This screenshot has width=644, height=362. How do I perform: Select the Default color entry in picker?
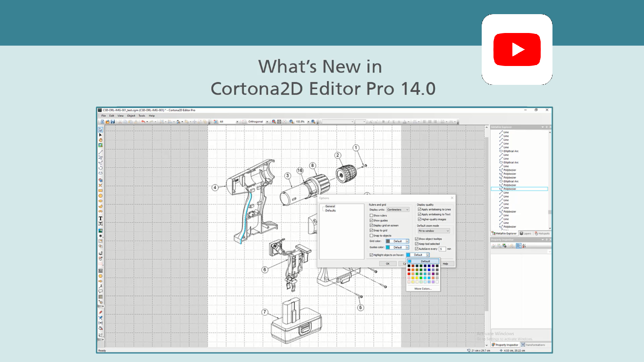(423, 261)
